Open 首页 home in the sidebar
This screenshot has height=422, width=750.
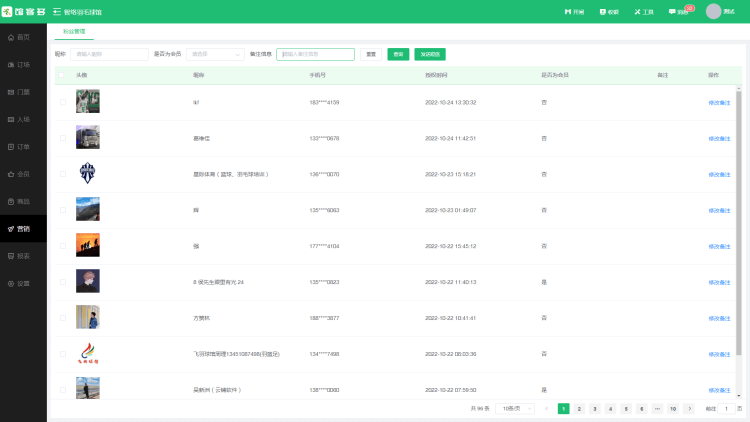click(22, 37)
